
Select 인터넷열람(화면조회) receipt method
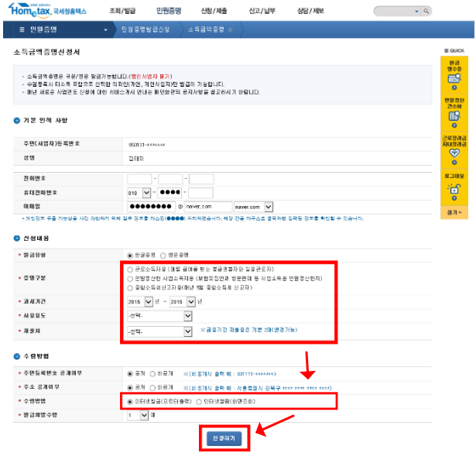point(199,402)
